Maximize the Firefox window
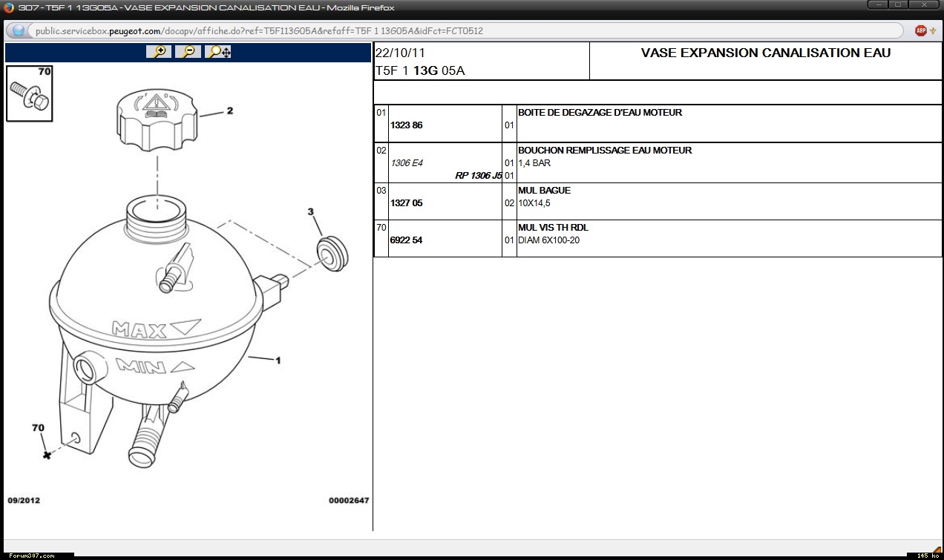Viewport: 944px width, 560px height. 898,5
